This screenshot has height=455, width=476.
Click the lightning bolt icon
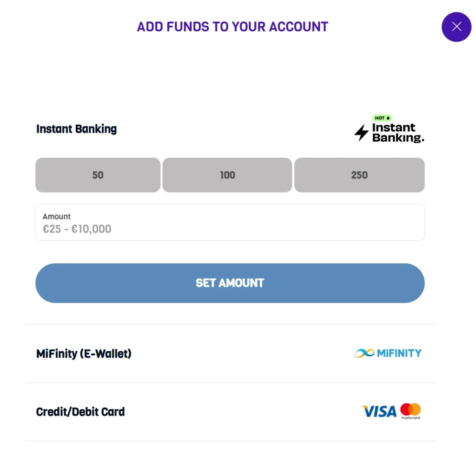click(361, 133)
